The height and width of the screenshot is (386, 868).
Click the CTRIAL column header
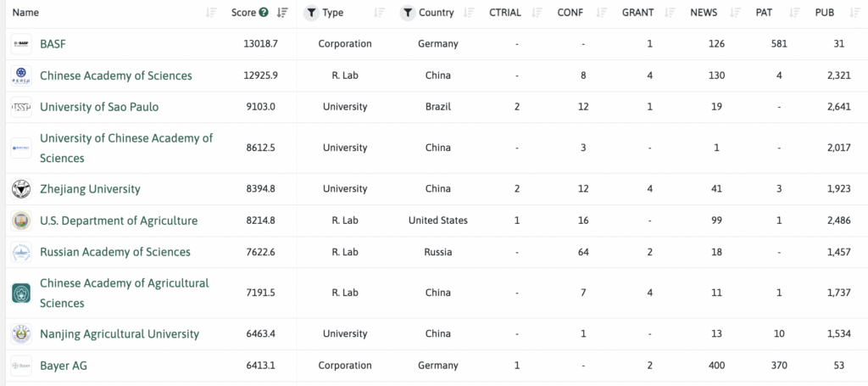tap(505, 13)
